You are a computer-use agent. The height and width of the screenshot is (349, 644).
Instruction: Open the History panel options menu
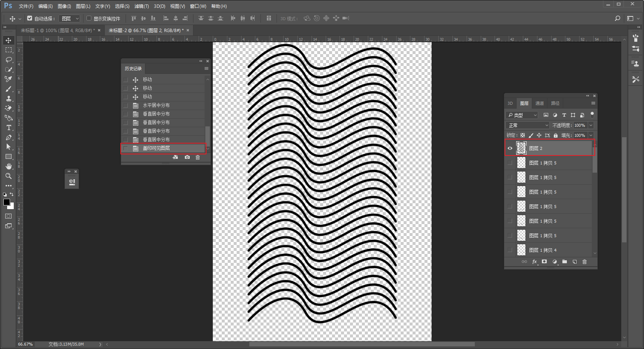206,69
